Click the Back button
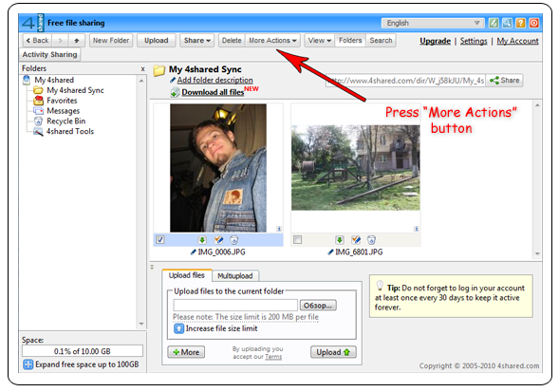Screen dimensions: 559x392 [x=37, y=40]
